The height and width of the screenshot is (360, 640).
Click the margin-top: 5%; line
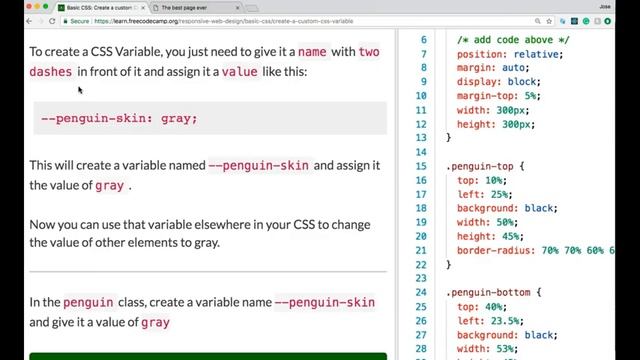pyautogui.click(x=498, y=96)
